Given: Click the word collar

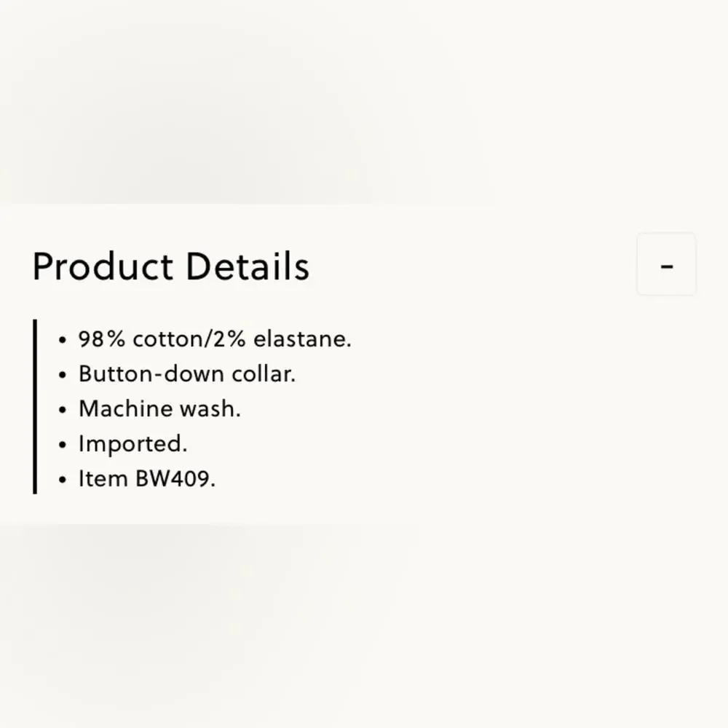Looking at the screenshot, I should [264, 373].
